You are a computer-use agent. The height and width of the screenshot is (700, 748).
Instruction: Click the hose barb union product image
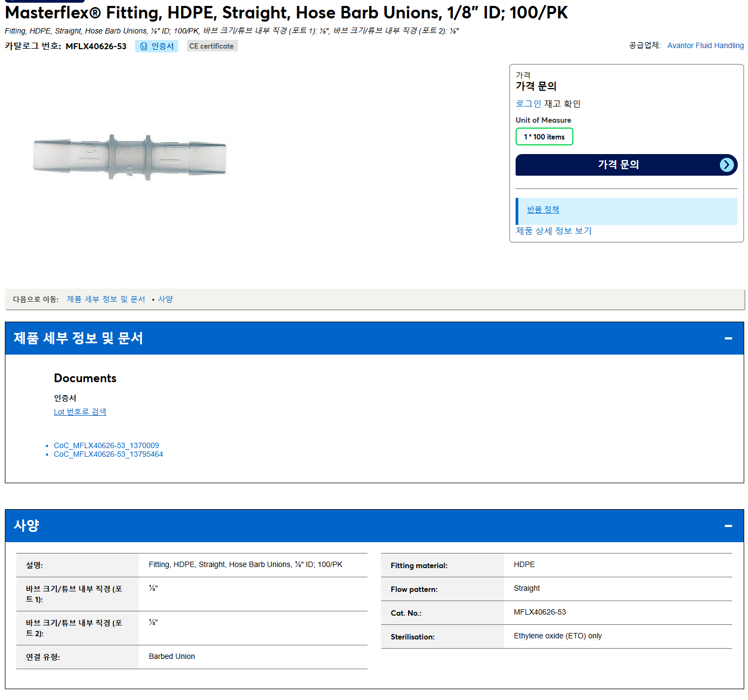pos(130,157)
